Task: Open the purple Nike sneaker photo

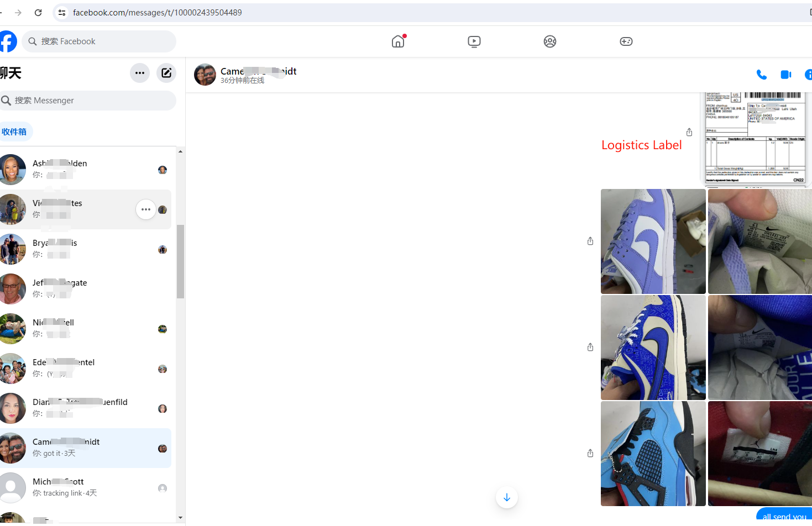Action: click(653, 241)
